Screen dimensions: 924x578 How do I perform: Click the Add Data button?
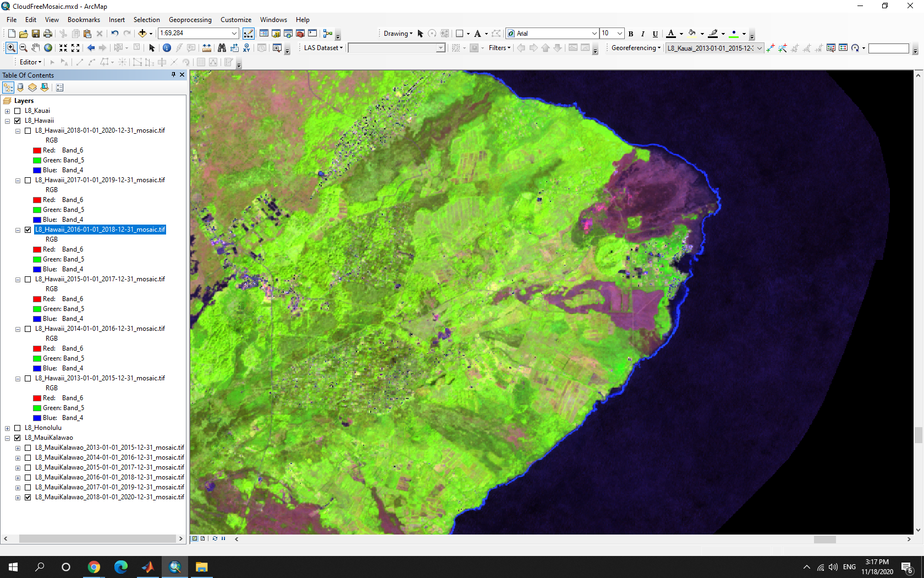142,34
